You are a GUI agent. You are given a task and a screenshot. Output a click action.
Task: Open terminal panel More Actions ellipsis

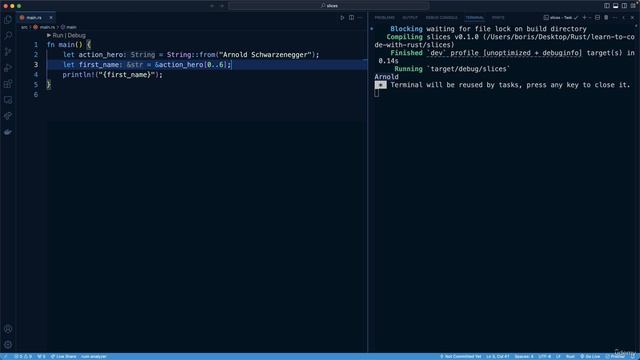(x=615, y=18)
